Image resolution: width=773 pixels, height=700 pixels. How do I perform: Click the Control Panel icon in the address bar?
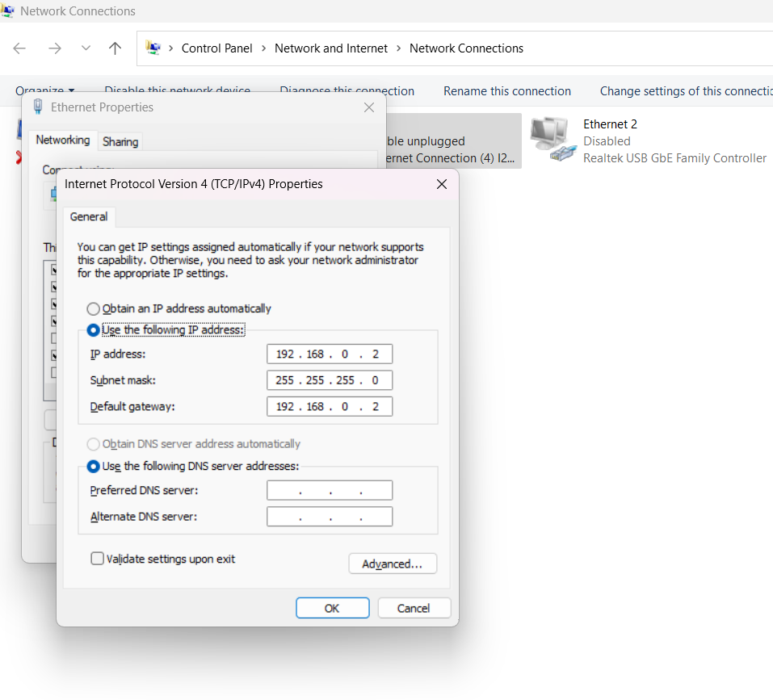[153, 48]
